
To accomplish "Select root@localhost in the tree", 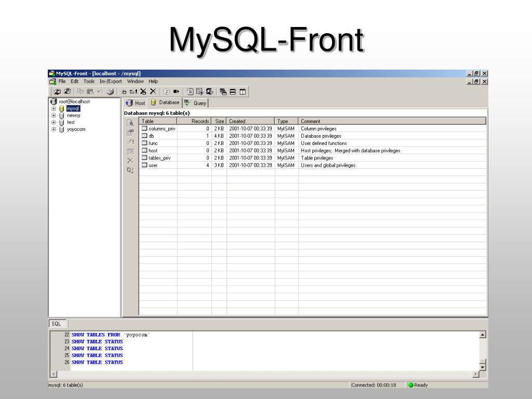I will (x=74, y=101).
